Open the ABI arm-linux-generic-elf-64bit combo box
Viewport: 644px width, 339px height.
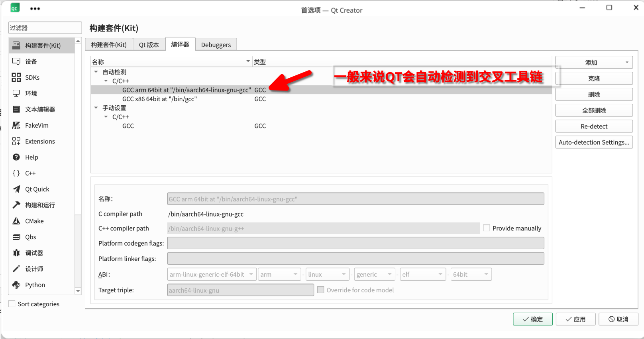[x=212, y=274]
